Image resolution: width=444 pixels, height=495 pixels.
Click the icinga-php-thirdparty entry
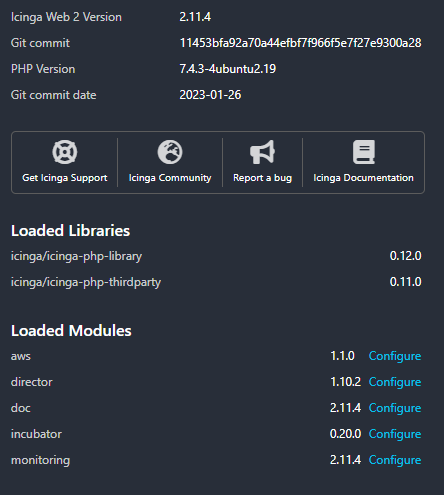pos(86,282)
